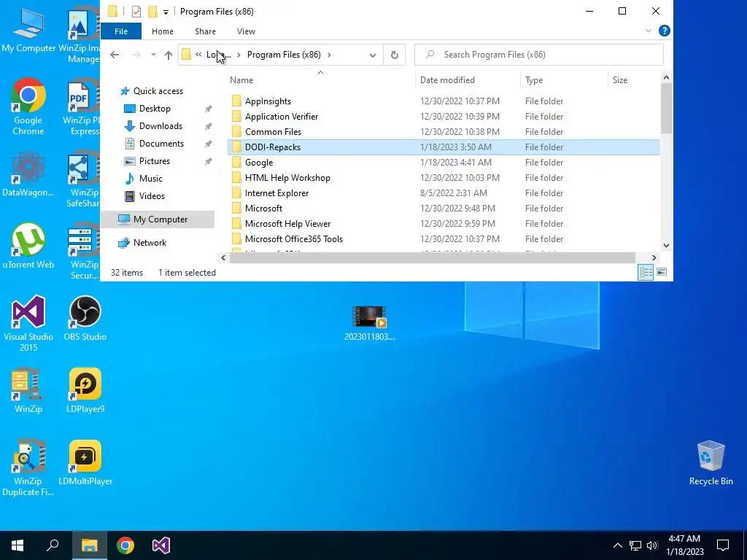
Task: Show hidden system tray icons
Action: point(617,545)
